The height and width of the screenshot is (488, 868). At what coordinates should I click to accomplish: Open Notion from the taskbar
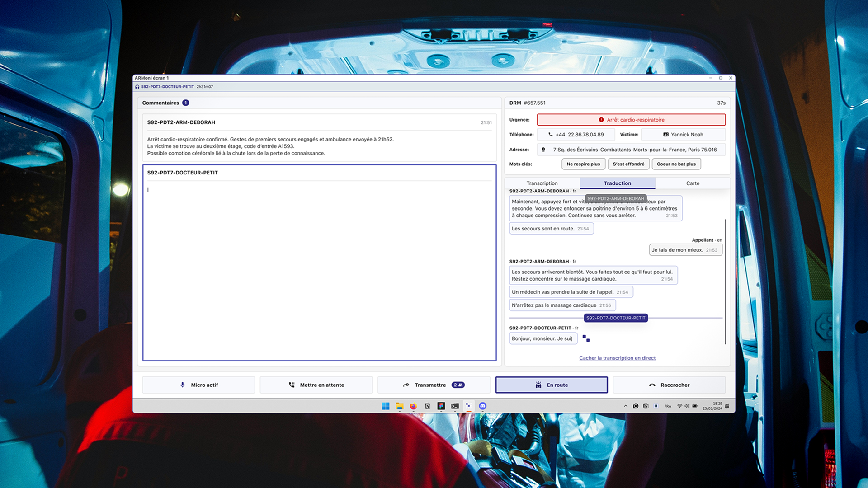click(427, 406)
